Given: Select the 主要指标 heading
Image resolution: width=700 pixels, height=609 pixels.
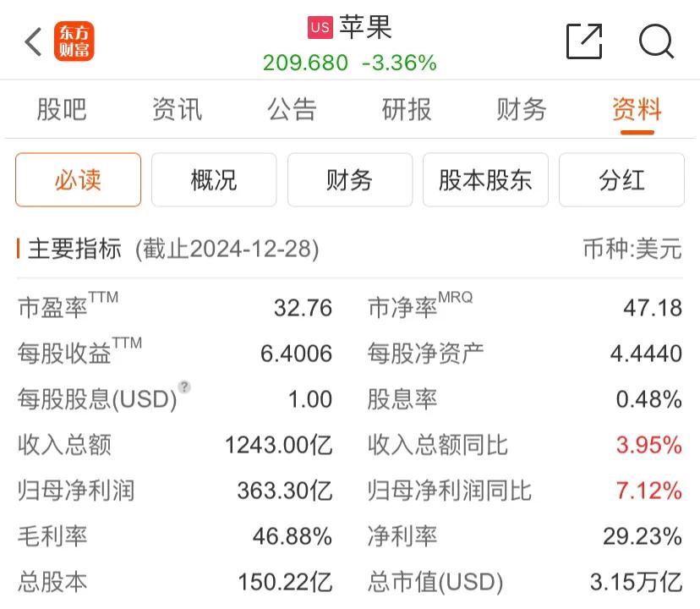Looking at the screenshot, I should click(x=74, y=249).
